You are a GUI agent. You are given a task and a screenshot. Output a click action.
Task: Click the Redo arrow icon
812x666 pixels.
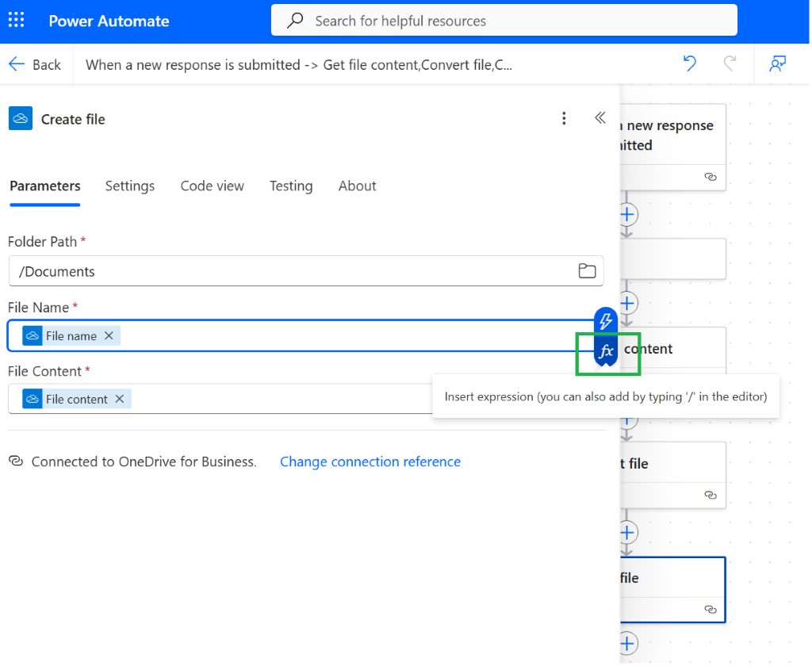730,63
